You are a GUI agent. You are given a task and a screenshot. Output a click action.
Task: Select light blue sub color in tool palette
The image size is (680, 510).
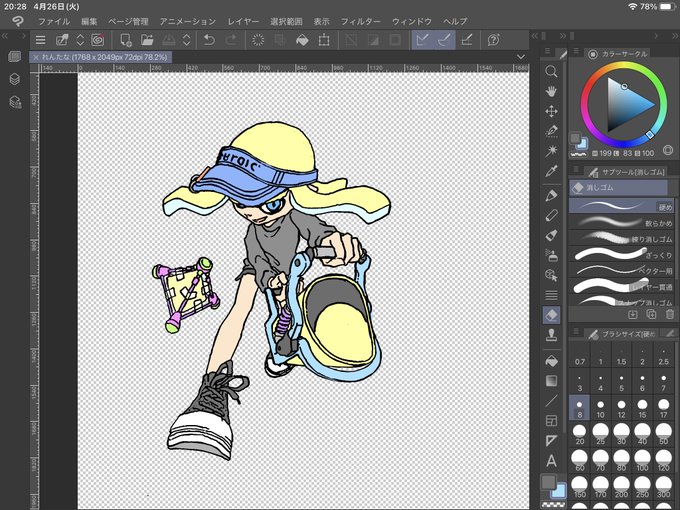tap(559, 490)
